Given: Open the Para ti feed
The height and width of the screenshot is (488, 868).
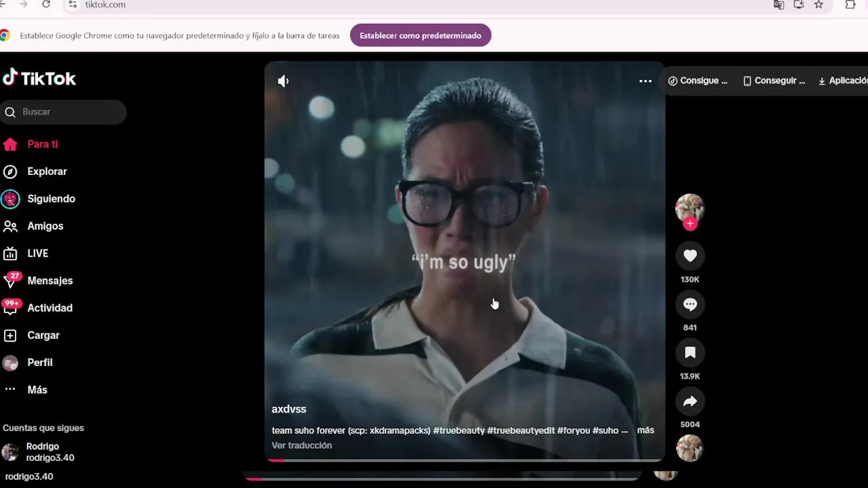Looking at the screenshot, I should (42, 144).
